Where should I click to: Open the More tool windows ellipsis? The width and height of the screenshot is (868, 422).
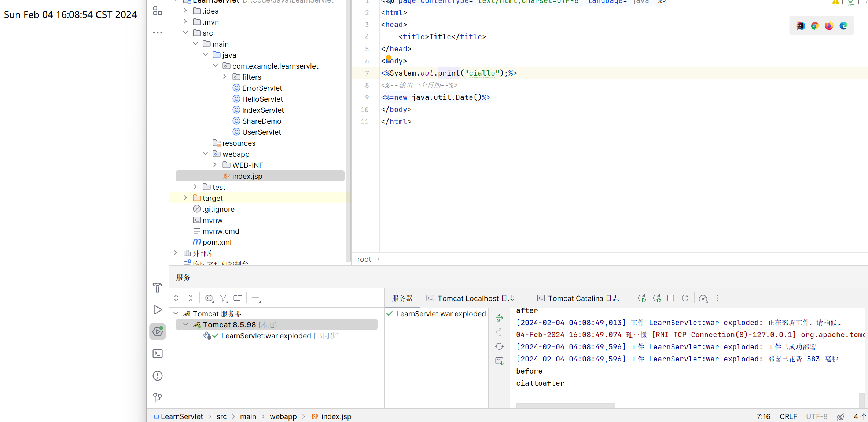coord(158,33)
